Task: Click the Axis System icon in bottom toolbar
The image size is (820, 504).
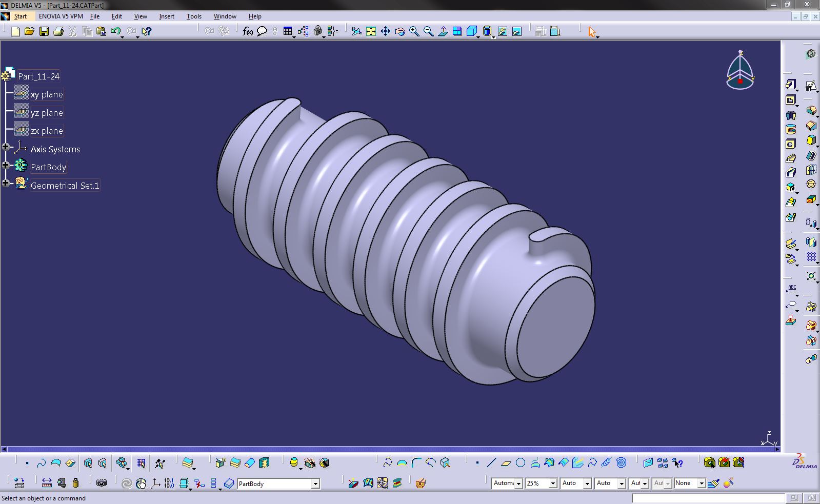Action: point(155,483)
